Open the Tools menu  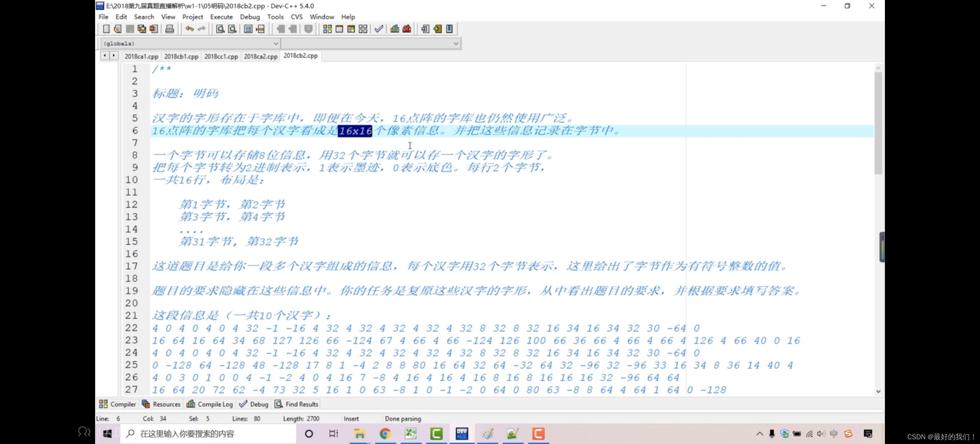pos(275,17)
